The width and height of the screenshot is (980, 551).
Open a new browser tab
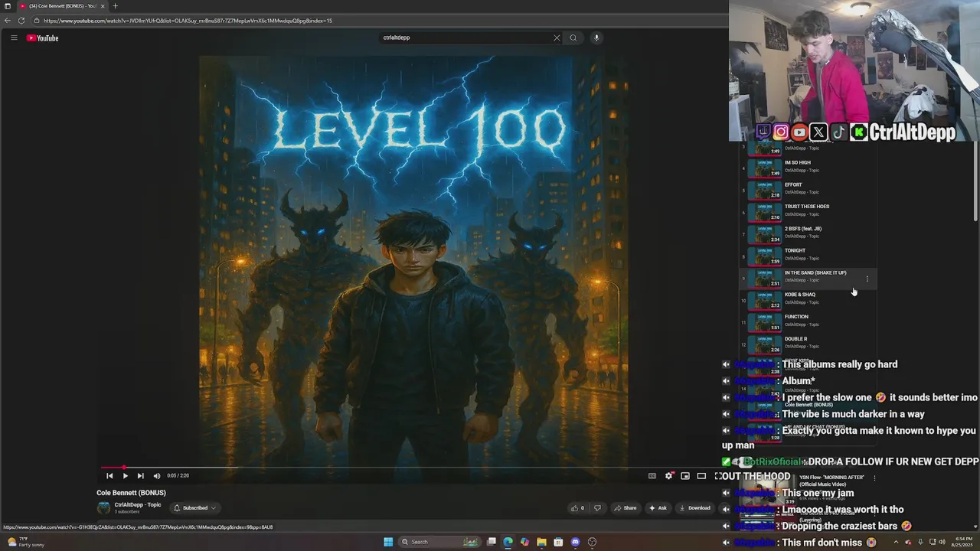[x=115, y=6]
